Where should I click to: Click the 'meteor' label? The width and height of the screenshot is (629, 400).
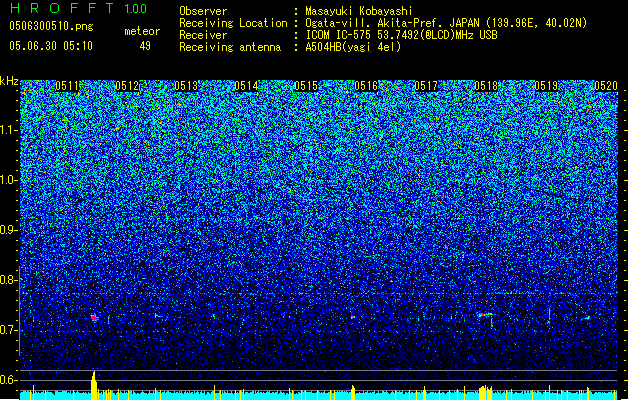142,31
